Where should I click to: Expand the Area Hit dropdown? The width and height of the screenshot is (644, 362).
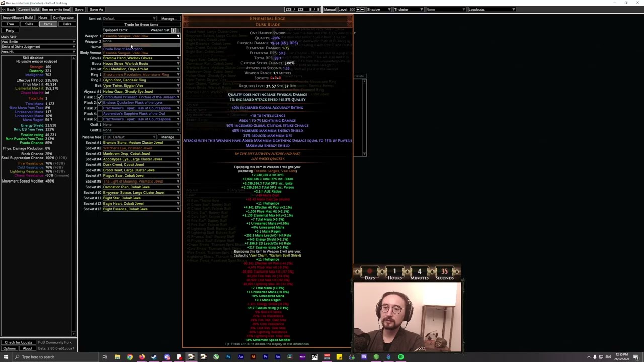39,52
